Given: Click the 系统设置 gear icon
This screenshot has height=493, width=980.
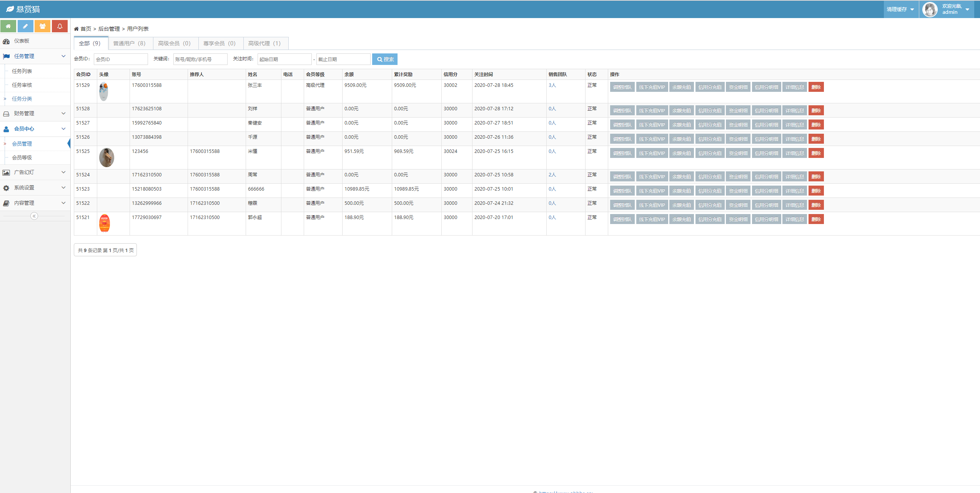Looking at the screenshot, I should pyautogui.click(x=6, y=188).
